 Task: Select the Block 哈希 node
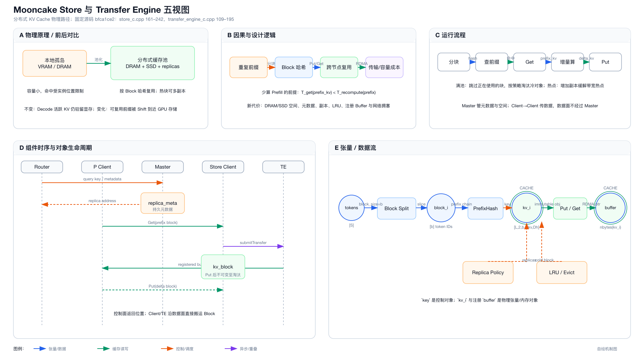(x=294, y=67)
